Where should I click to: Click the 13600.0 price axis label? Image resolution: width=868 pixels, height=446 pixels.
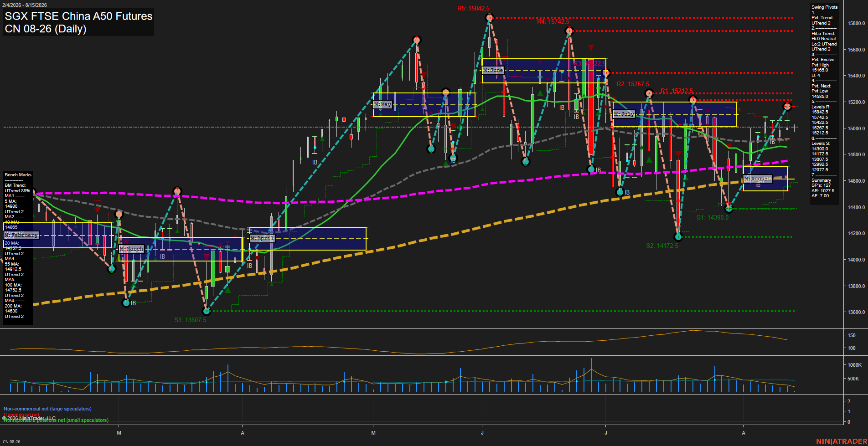[856, 313]
